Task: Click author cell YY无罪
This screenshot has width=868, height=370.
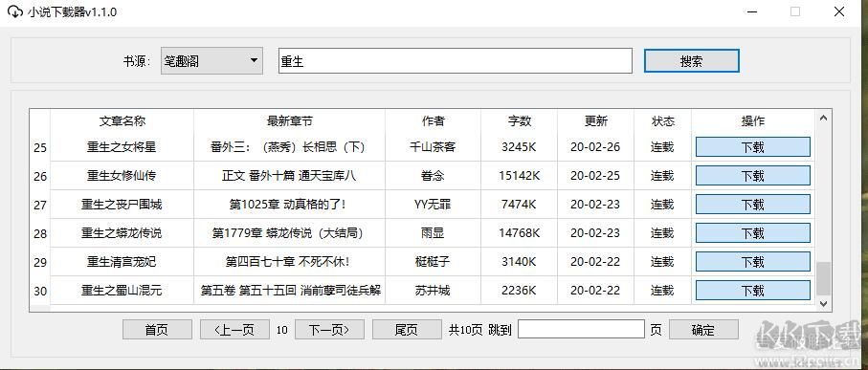Action: click(x=433, y=205)
